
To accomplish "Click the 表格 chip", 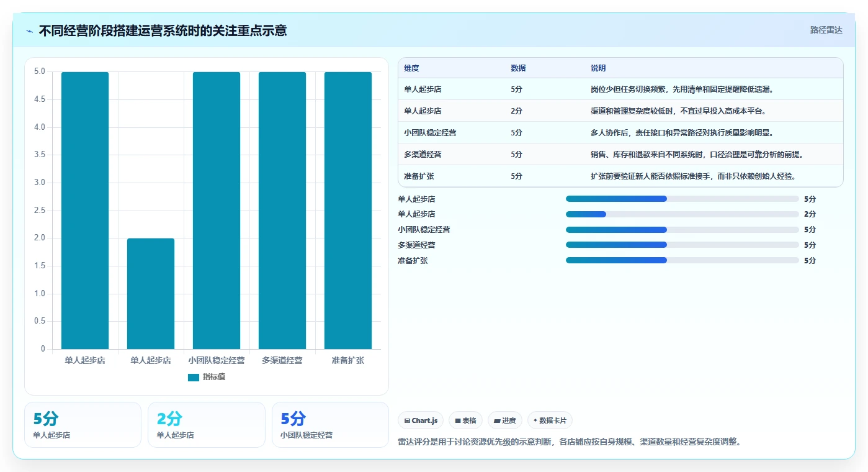I will click(x=465, y=420).
